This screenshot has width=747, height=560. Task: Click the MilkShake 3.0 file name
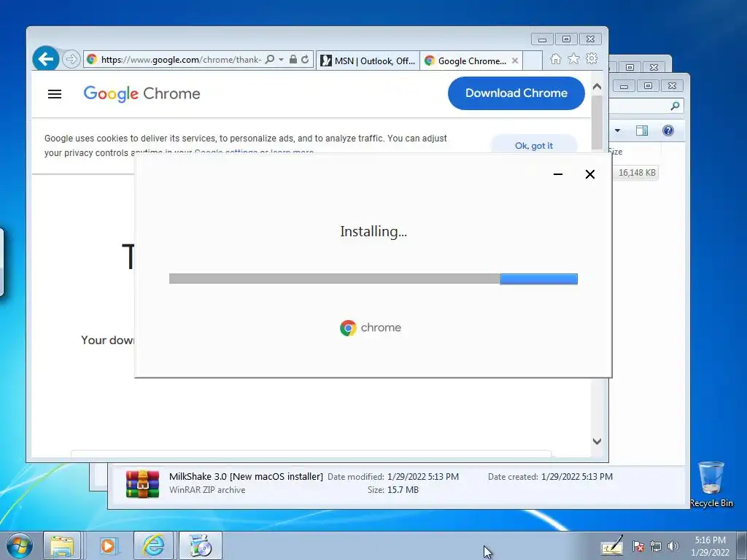(x=246, y=476)
